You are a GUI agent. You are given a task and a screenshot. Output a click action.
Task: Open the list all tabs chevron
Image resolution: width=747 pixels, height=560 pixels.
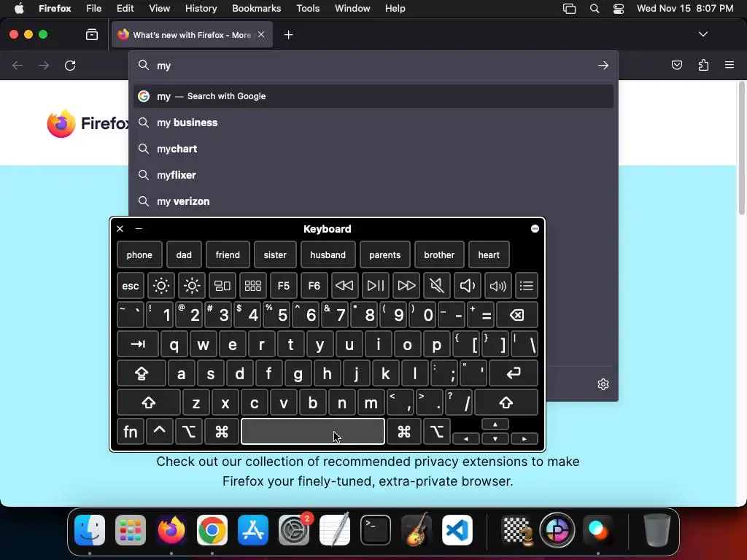pos(703,34)
